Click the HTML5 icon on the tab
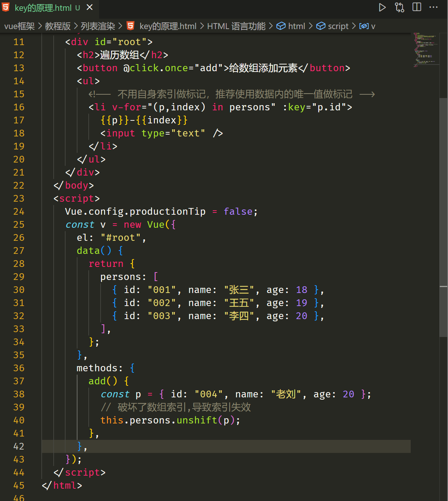 6,7
